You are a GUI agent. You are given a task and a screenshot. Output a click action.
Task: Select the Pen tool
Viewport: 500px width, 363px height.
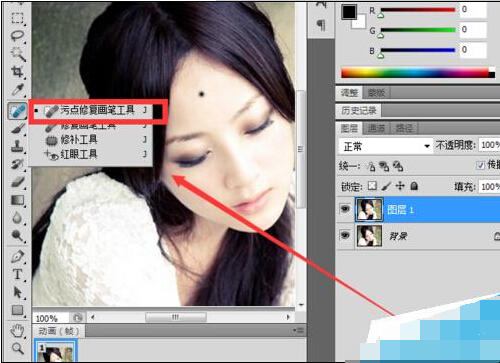[x=17, y=257]
